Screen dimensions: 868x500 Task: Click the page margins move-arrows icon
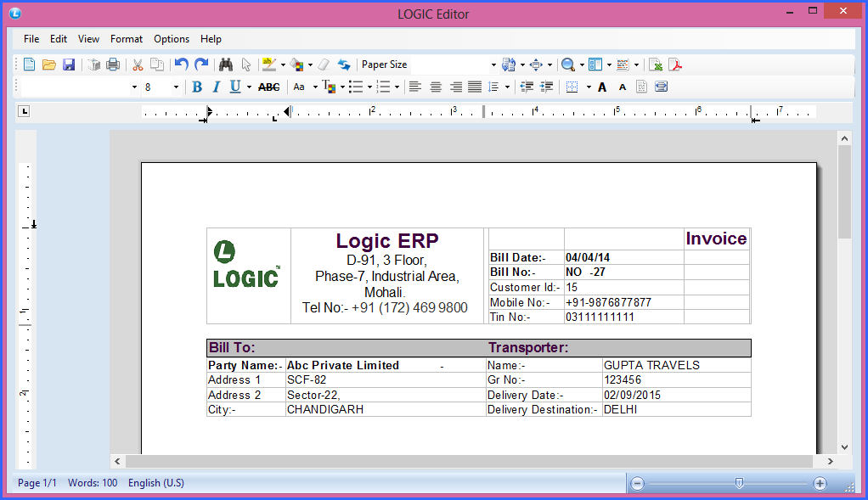tap(536, 65)
